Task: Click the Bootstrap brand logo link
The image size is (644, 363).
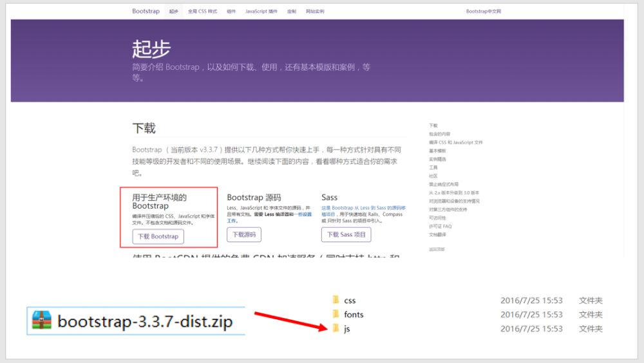Action: 146,11
